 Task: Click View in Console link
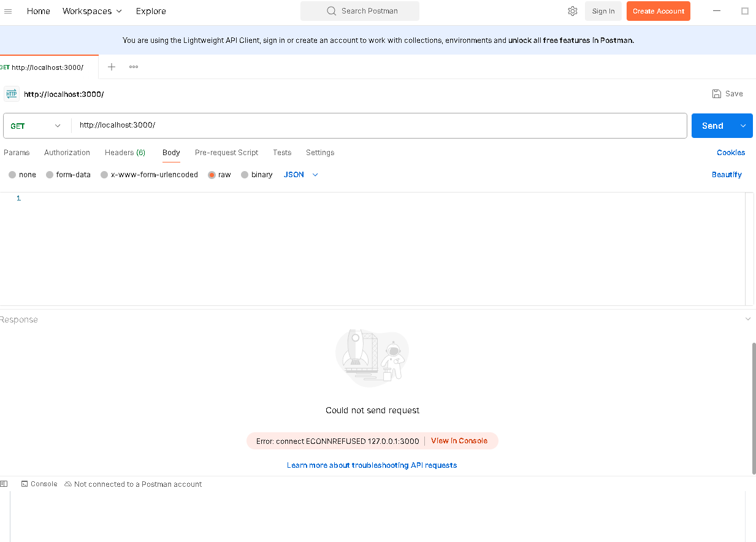point(459,441)
